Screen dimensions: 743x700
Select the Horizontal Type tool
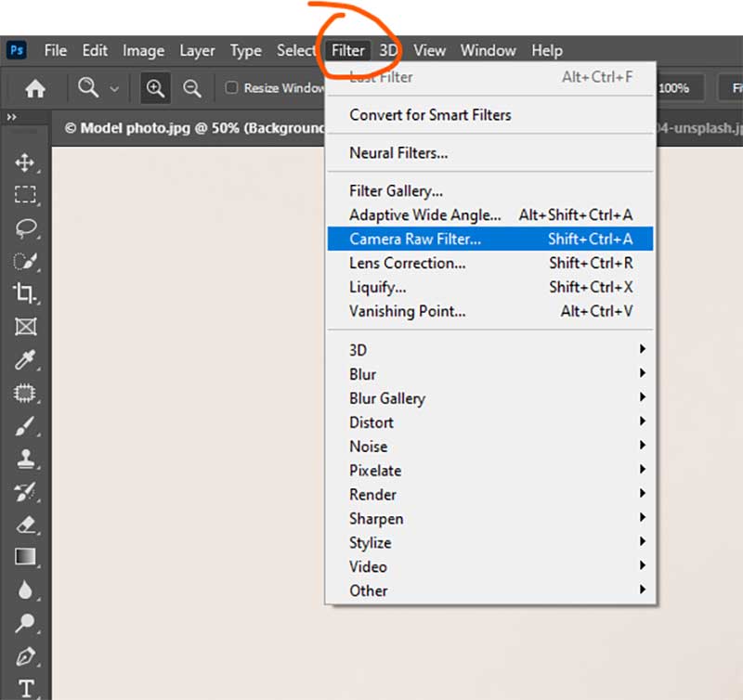click(x=25, y=685)
